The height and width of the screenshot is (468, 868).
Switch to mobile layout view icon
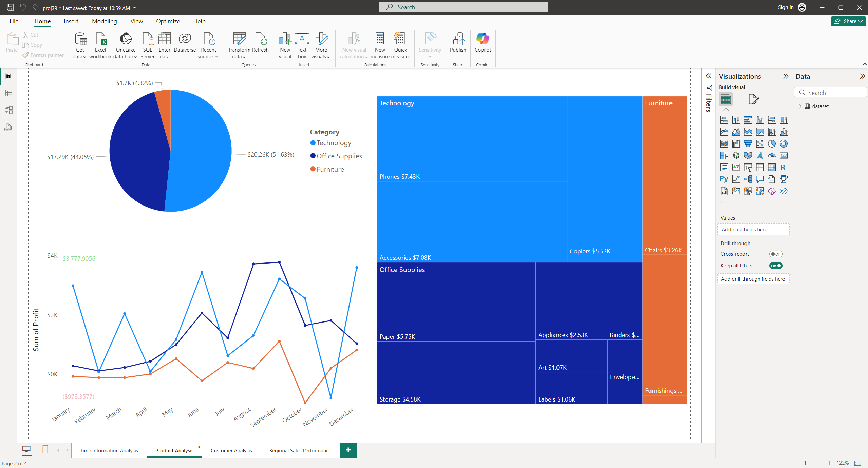pos(45,450)
